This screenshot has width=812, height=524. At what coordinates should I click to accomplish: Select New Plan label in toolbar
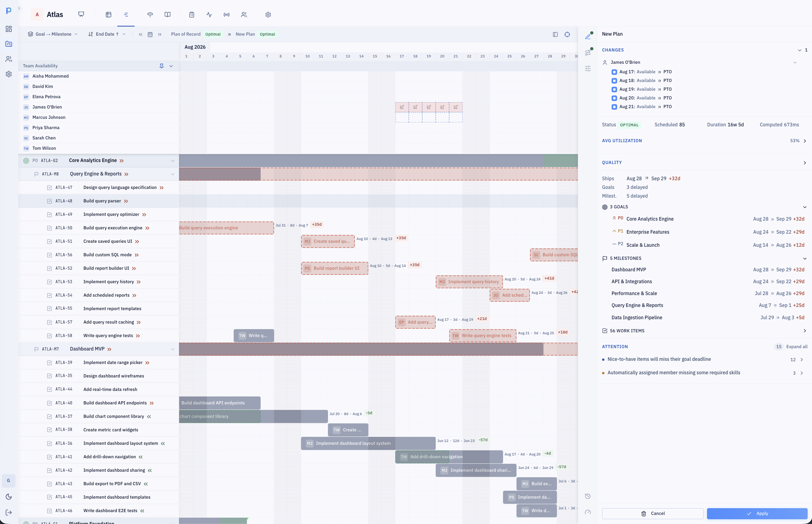pos(245,34)
